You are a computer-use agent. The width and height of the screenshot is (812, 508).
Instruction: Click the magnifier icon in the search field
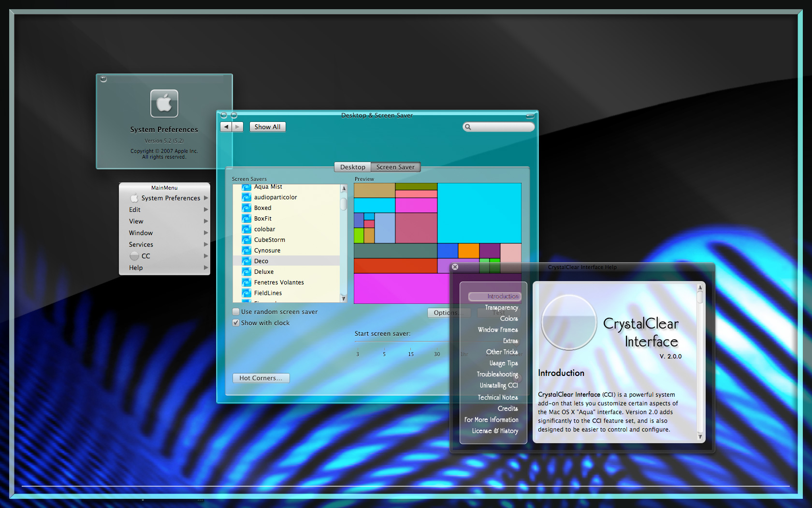click(467, 127)
